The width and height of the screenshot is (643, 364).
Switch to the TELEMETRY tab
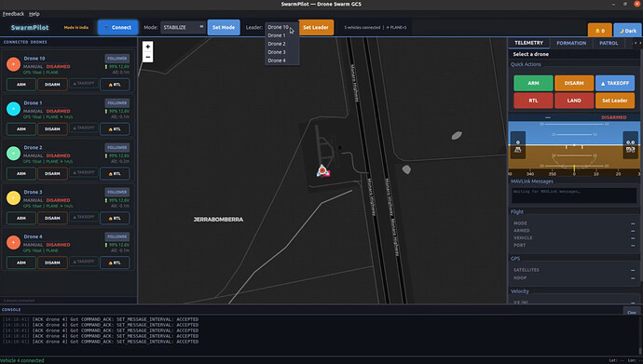(528, 43)
